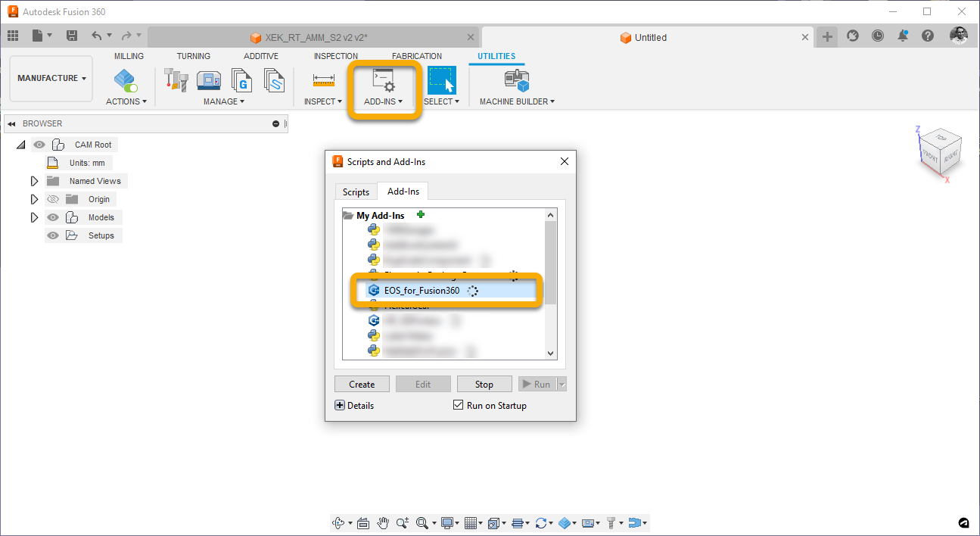Expand the Named Views node
The height and width of the screenshot is (536, 980).
34,181
